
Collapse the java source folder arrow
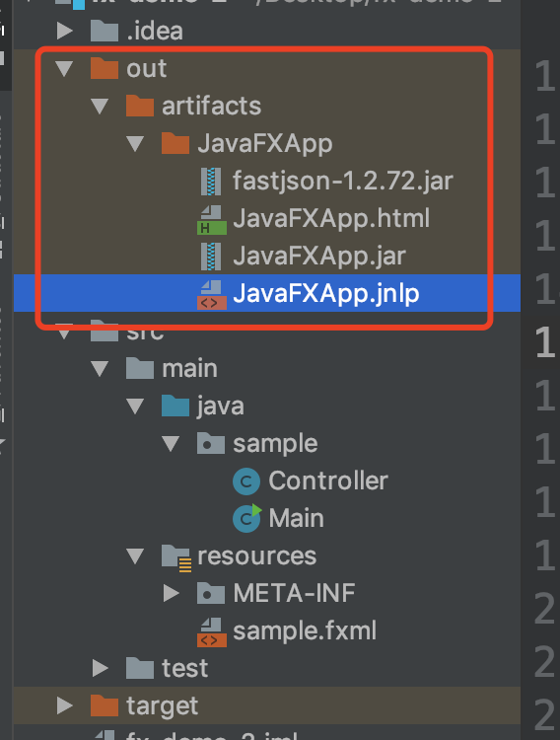135,406
